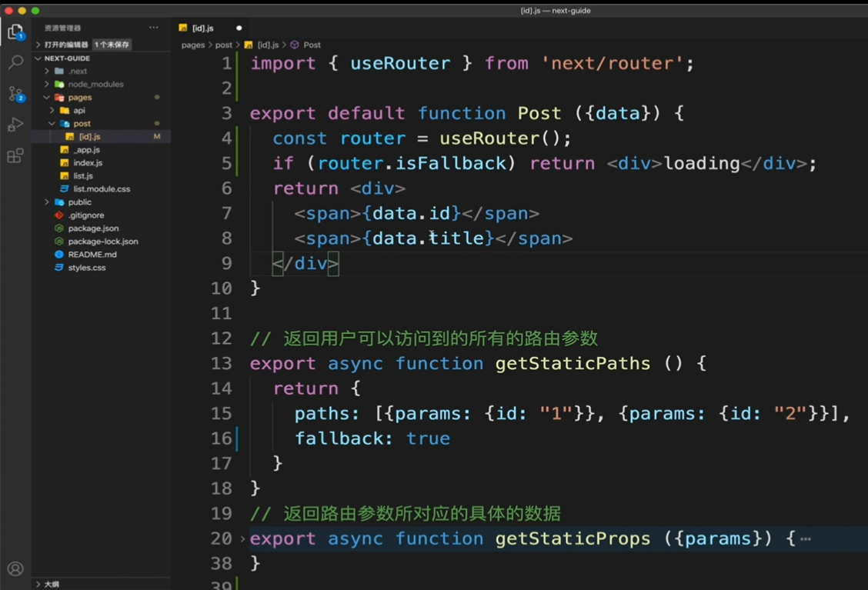Click the unsaved dot on [id].js tab
This screenshot has height=590, width=868.
(239, 28)
